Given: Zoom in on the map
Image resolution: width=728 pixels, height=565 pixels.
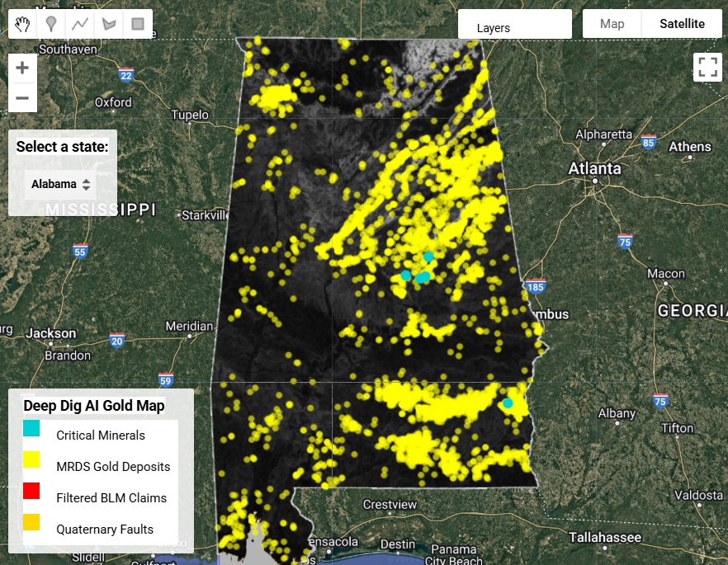Looking at the screenshot, I should (22, 68).
